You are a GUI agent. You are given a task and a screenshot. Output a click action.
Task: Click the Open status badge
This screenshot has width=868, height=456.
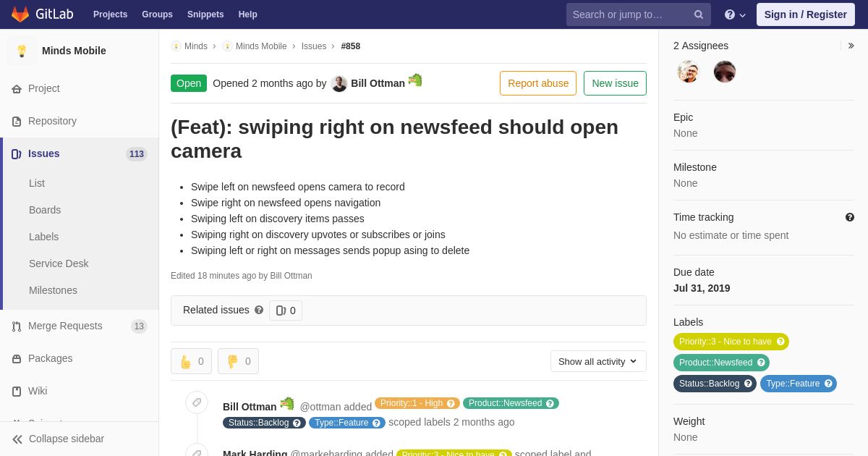tap(189, 83)
